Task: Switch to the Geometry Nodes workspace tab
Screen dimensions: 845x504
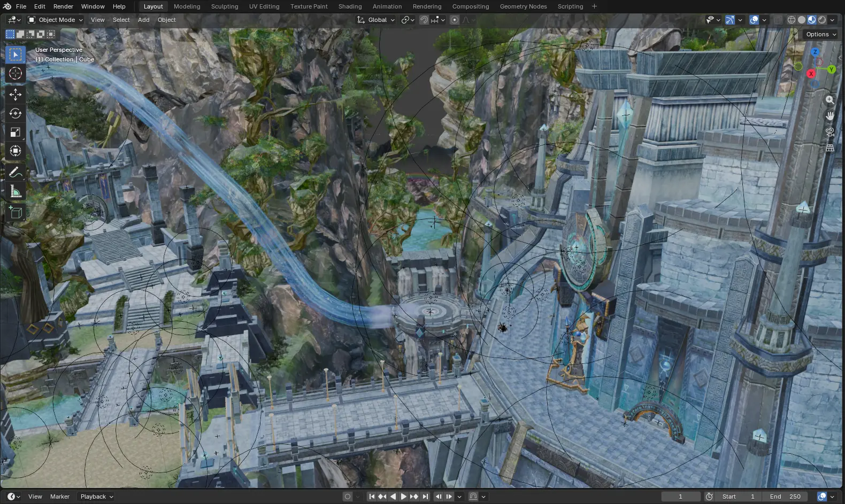Action: 523,6
